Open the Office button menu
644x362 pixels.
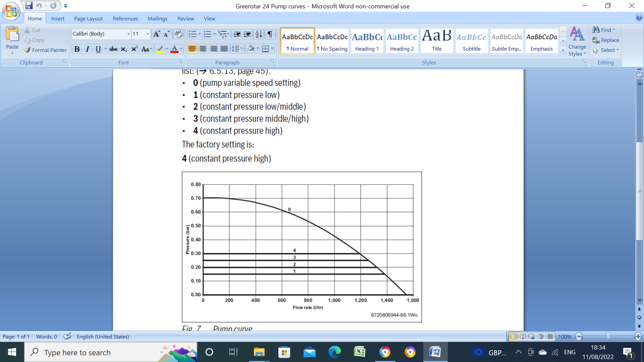(x=11, y=11)
